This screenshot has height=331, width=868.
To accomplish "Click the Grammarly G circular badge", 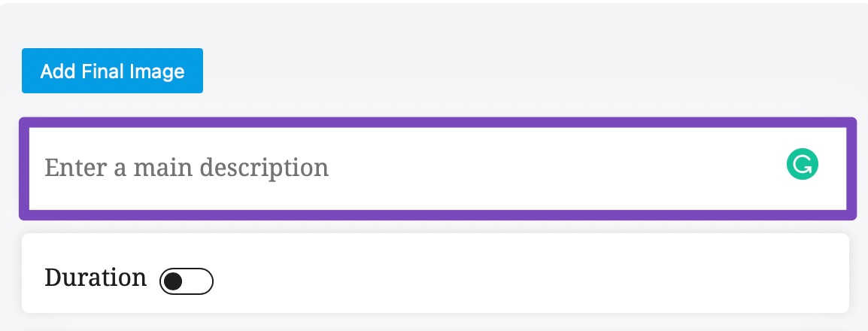I will click(802, 165).
